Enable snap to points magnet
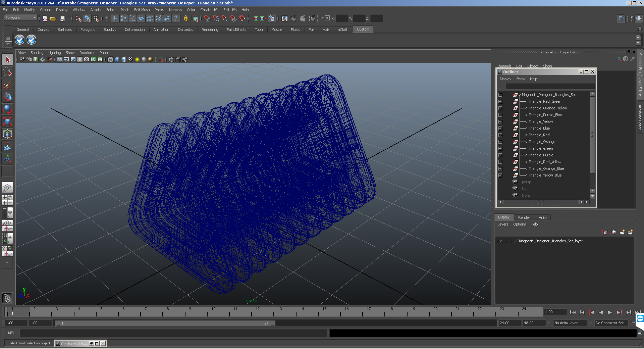 pos(224,18)
